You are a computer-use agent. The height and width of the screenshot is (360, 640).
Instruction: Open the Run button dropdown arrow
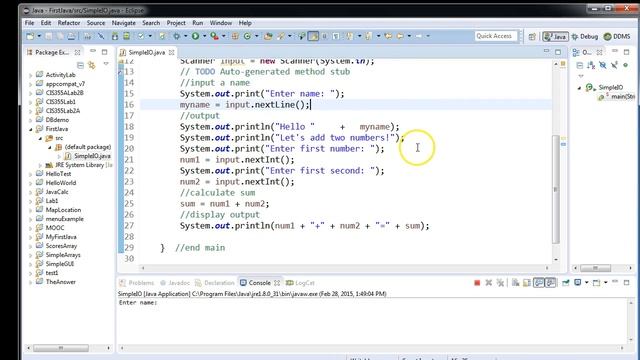(204, 36)
